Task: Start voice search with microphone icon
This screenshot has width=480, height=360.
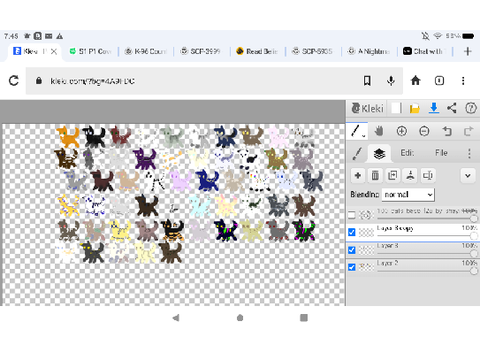Action: pyautogui.click(x=391, y=81)
